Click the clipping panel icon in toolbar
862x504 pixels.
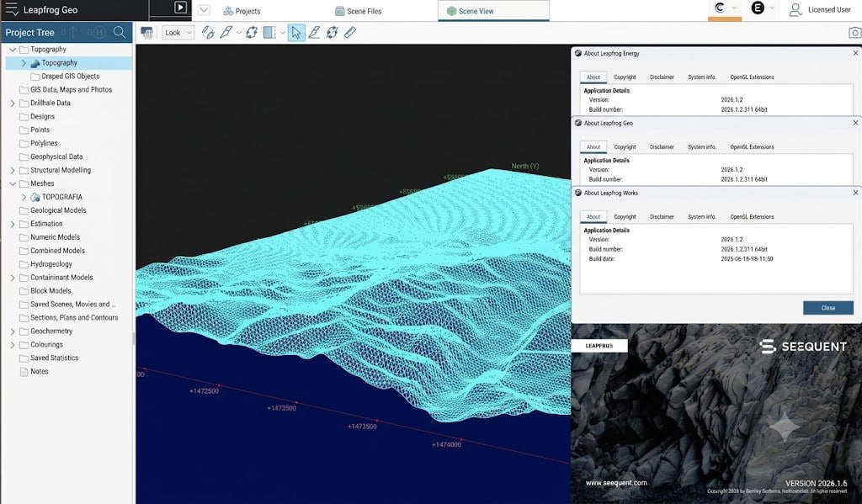click(x=269, y=33)
